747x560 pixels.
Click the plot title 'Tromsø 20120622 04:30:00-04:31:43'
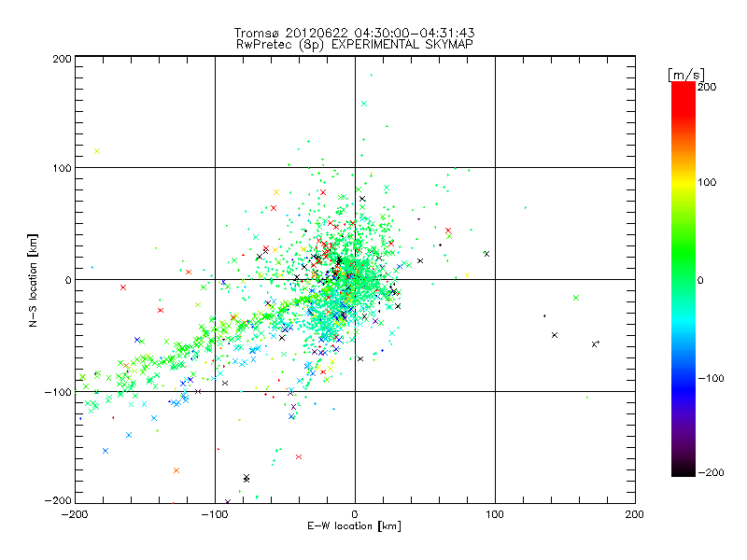[354, 33]
